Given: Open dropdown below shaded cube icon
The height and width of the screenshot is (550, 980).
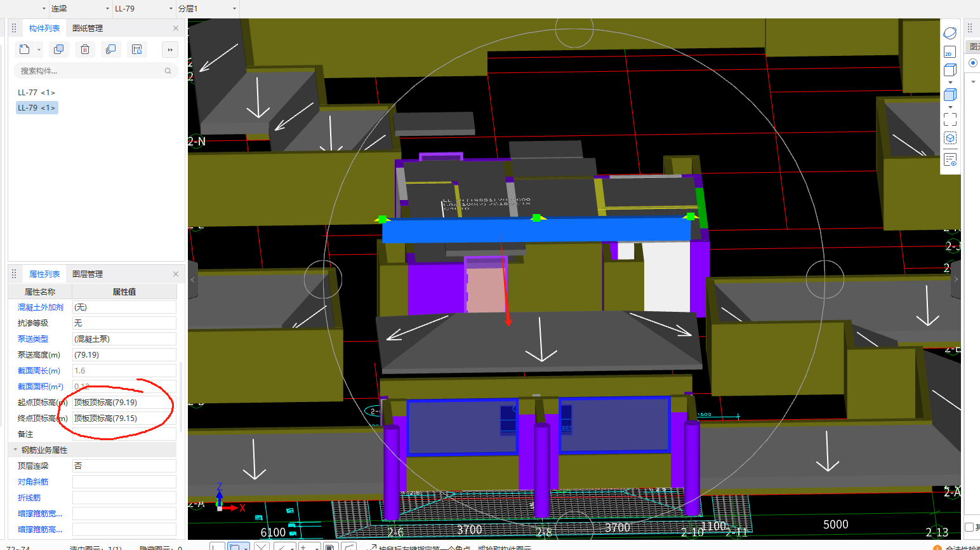Looking at the screenshot, I should (x=950, y=107).
